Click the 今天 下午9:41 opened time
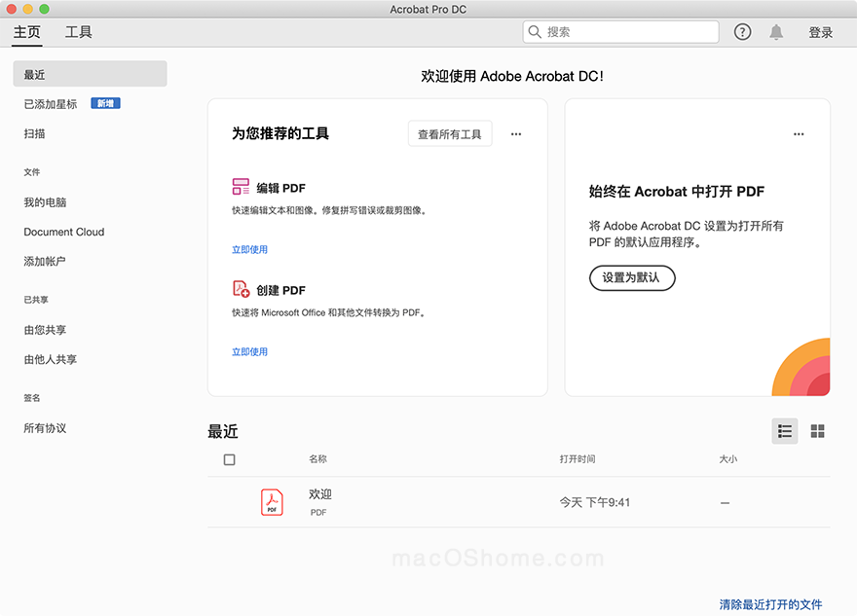 click(x=595, y=502)
